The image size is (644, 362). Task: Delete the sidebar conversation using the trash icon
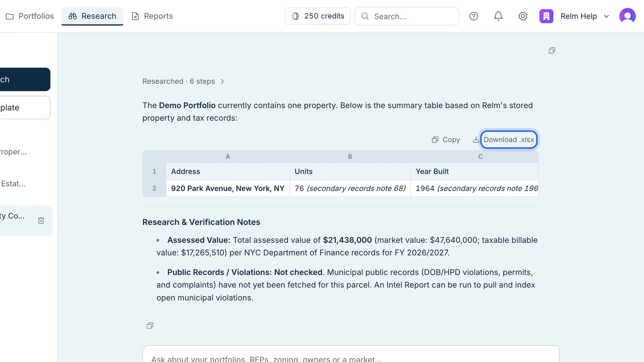coord(41,220)
